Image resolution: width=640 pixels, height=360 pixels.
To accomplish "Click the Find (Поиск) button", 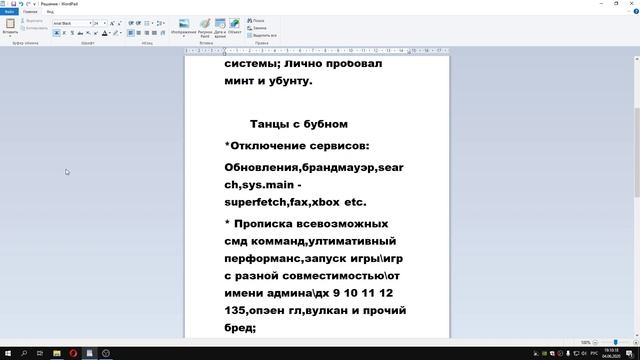I will click(256, 20).
